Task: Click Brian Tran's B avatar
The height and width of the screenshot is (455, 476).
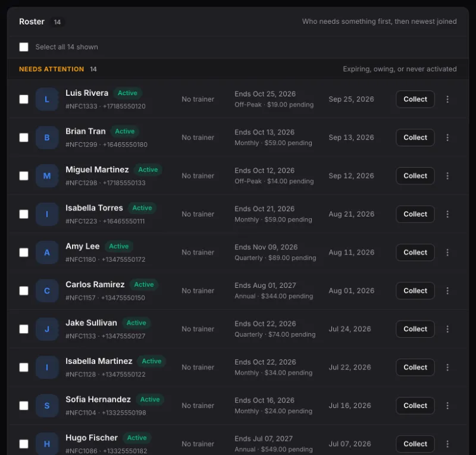Action: click(x=47, y=137)
